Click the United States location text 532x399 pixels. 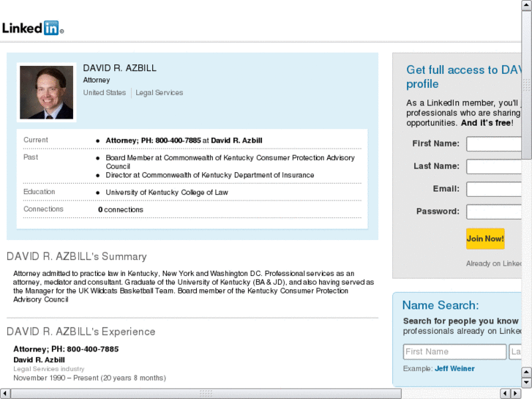pos(105,93)
